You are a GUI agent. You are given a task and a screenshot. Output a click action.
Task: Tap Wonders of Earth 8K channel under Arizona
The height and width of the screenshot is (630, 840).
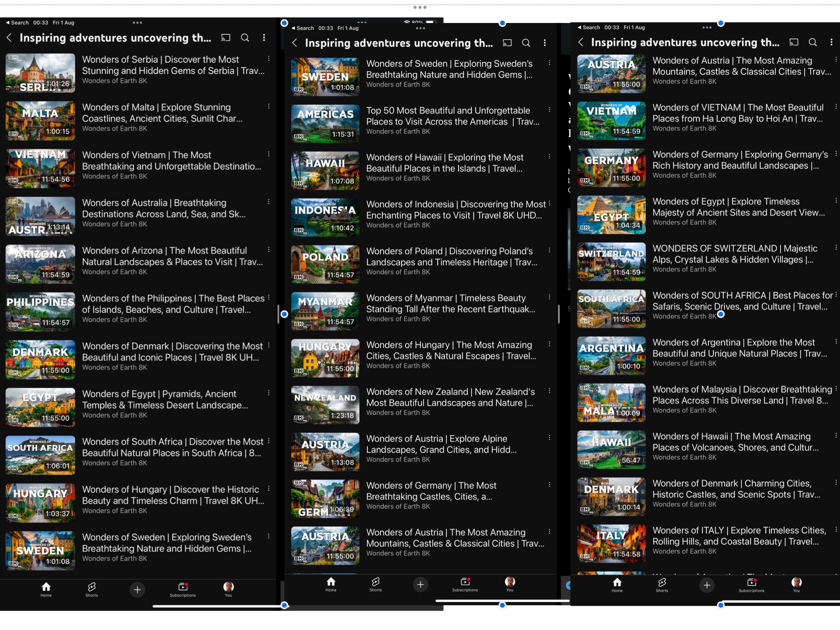click(114, 272)
